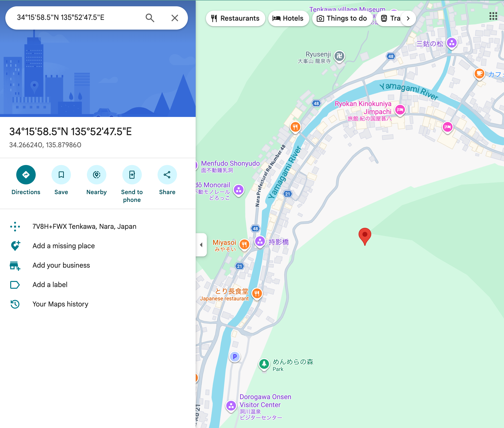The image size is (504, 428).
Task: Open Directions for this location
Action: (x=26, y=175)
